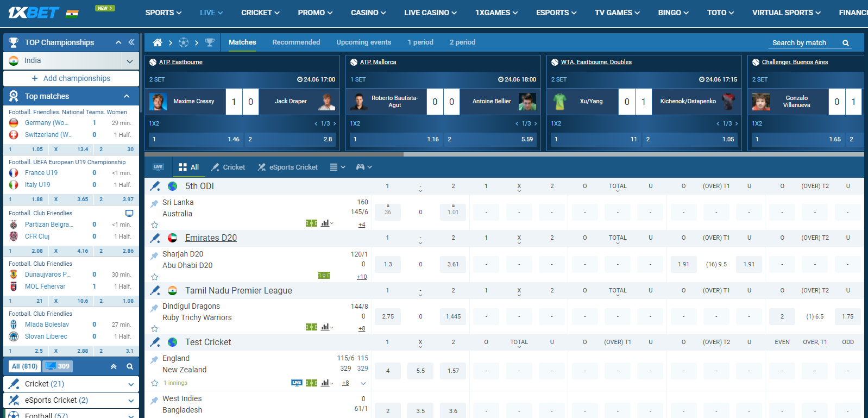
Task: Open ATP. Eastbourne link
Action: coord(180,62)
